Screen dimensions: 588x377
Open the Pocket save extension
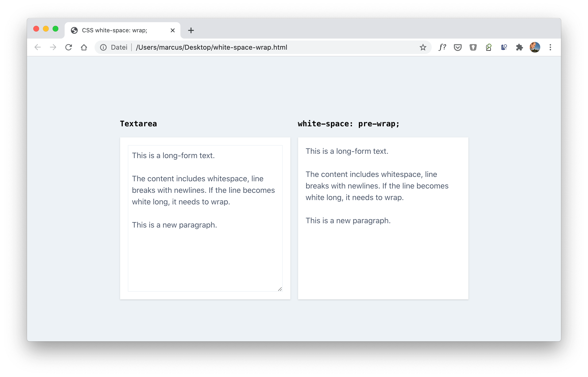pyautogui.click(x=458, y=47)
